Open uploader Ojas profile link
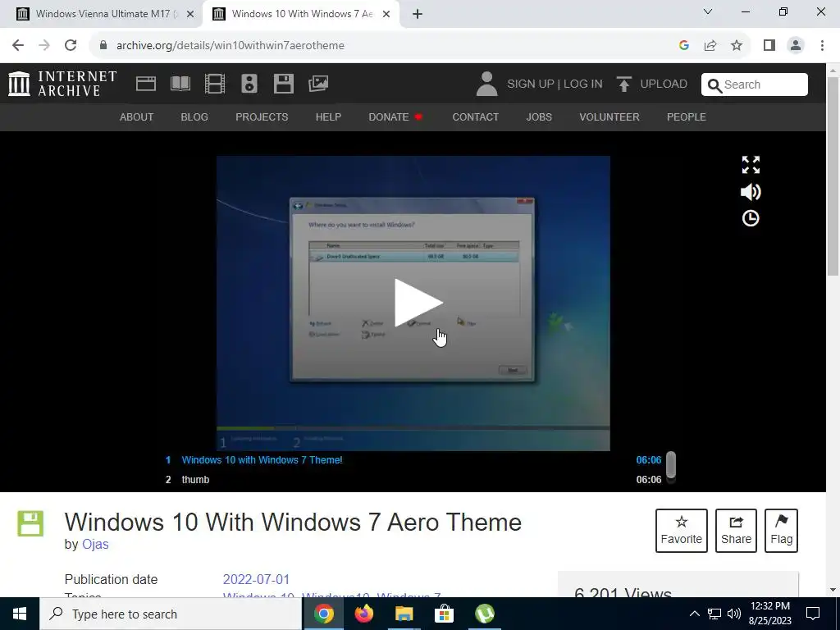 click(95, 545)
